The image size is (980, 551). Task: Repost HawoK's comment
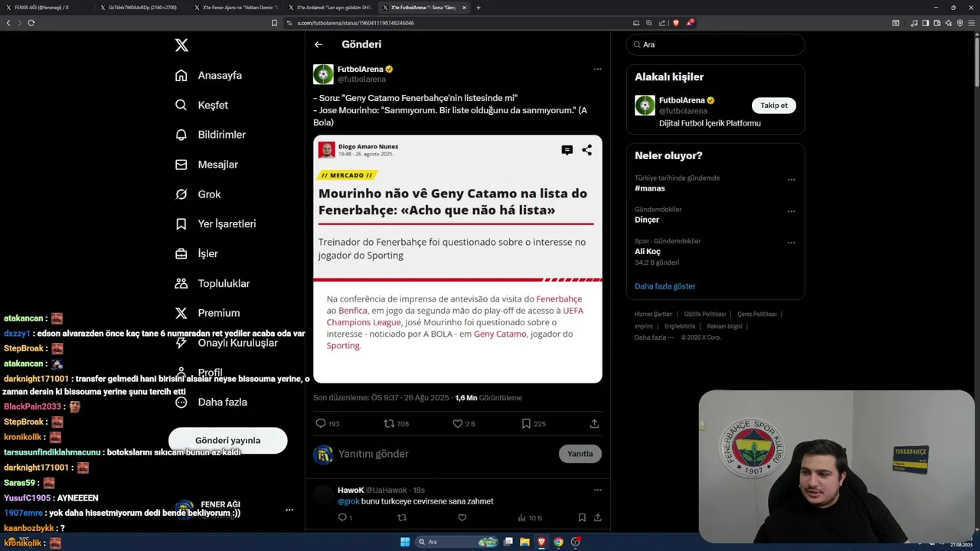point(402,517)
